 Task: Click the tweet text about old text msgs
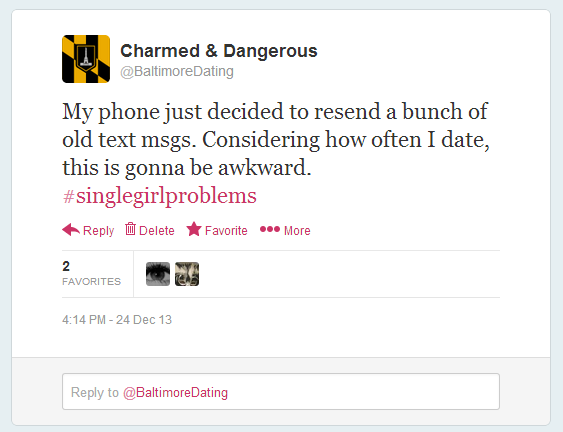pos(276,139)
